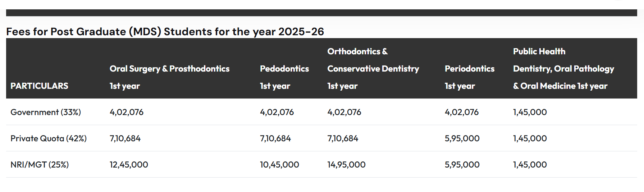Select NRI/MGT fee under Public Health Dentistry
The image size is (644, 192).
(x=530, y=165)
